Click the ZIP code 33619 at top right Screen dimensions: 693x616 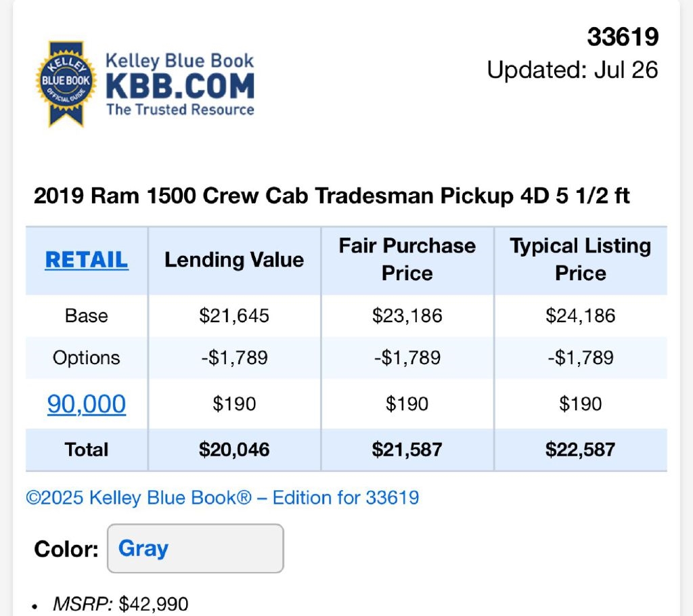pos(623,37)
